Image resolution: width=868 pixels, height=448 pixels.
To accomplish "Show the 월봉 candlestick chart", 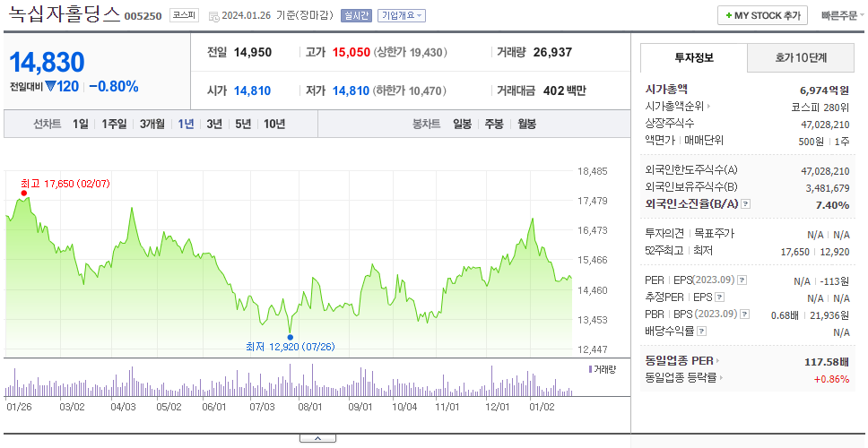I will 527,124.
